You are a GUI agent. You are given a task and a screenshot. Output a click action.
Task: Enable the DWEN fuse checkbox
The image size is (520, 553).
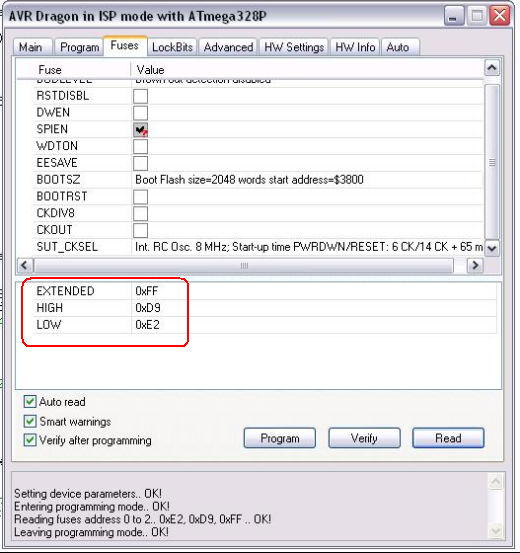(140, 113)
